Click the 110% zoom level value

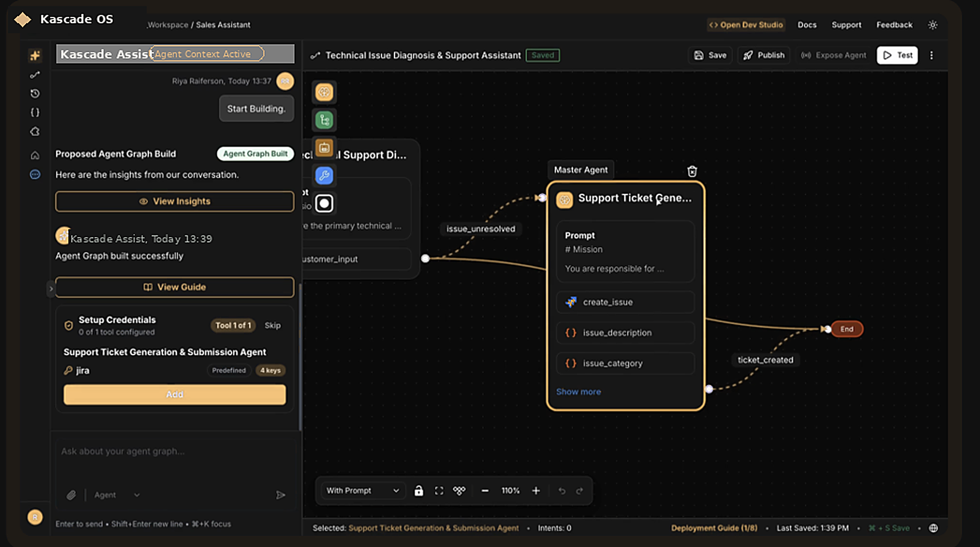pos(510,491)
